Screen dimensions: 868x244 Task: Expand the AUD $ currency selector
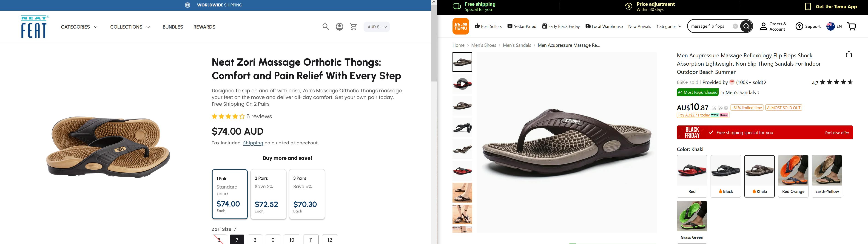tap(376, 27)
